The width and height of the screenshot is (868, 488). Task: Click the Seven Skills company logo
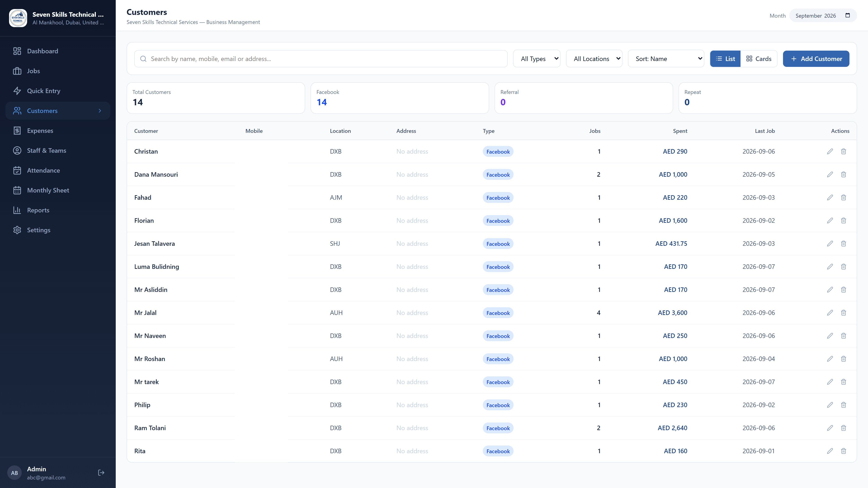coord(18,18)
